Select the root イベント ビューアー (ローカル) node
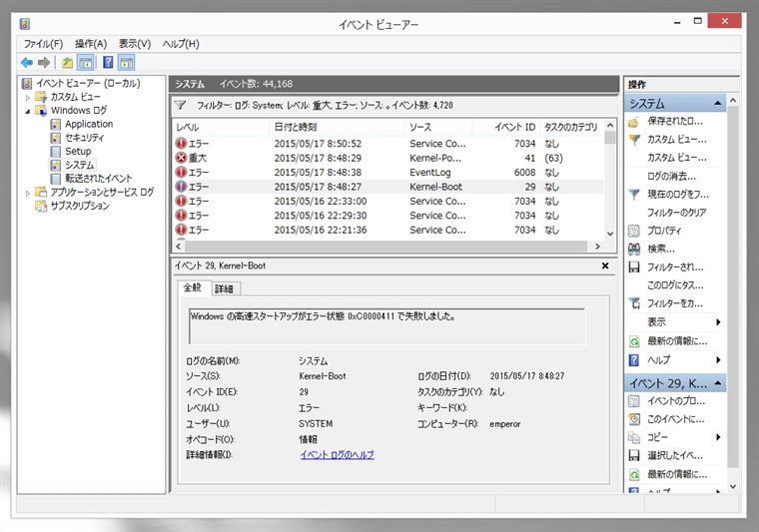 point(88,84)
